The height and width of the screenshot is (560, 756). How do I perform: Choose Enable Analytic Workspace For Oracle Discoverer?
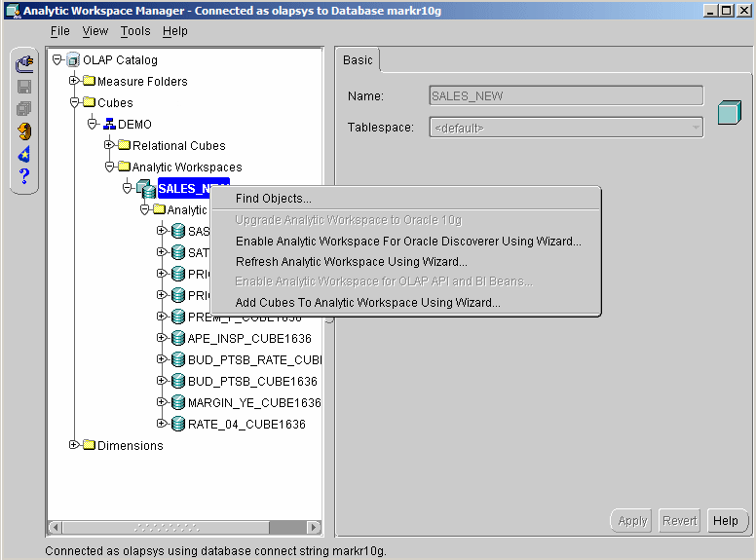click(x=406, y=241)
